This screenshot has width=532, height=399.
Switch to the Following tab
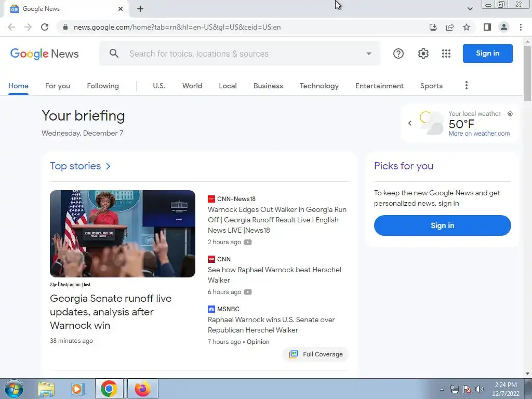pyautogui.click(x=103, y=86)
